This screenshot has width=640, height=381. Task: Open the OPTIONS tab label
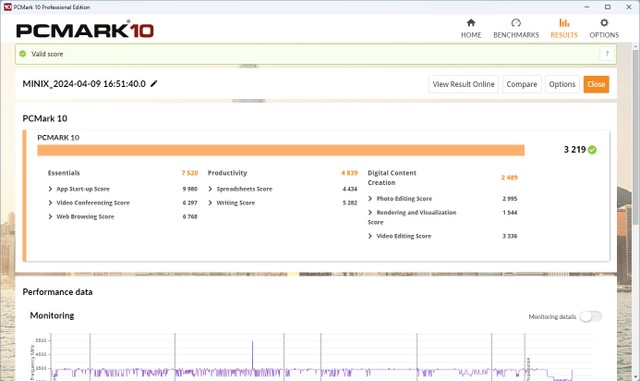pos(604,35)
